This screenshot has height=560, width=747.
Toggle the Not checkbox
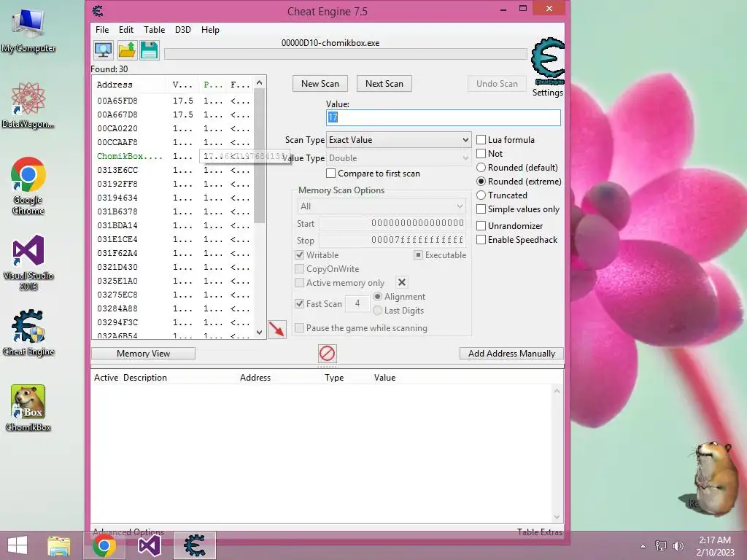point(481,153)
